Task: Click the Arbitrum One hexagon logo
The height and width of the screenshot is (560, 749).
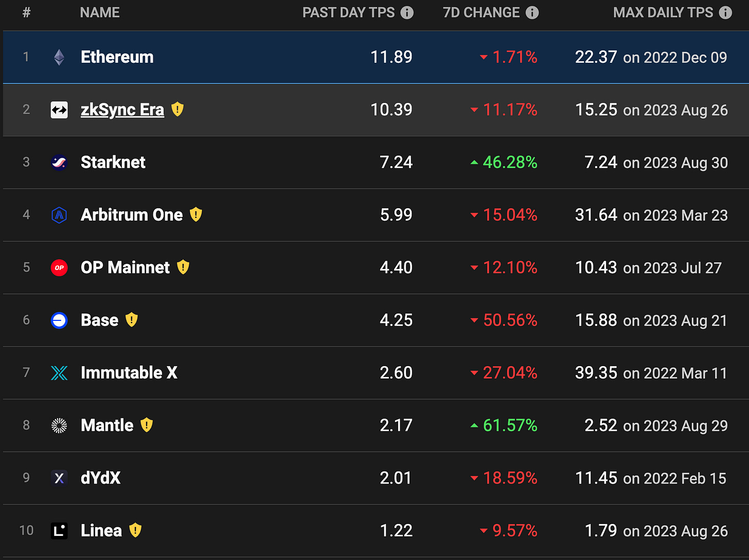Action: coord(59,215)
